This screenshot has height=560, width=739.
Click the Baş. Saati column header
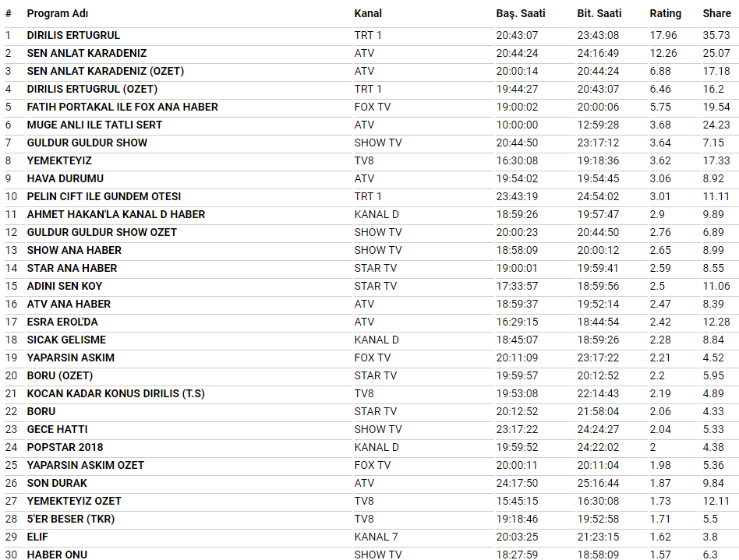click(x=521, y=13)
